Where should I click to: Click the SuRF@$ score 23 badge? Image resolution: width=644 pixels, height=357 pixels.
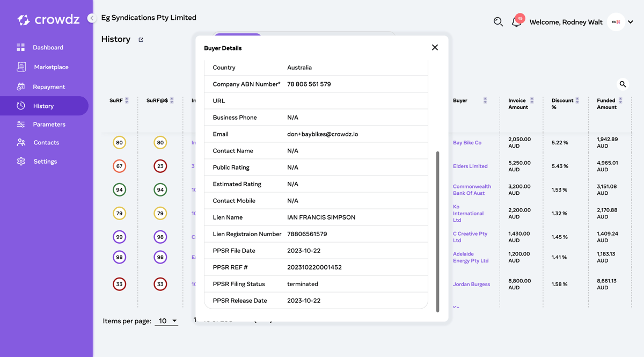160,166
